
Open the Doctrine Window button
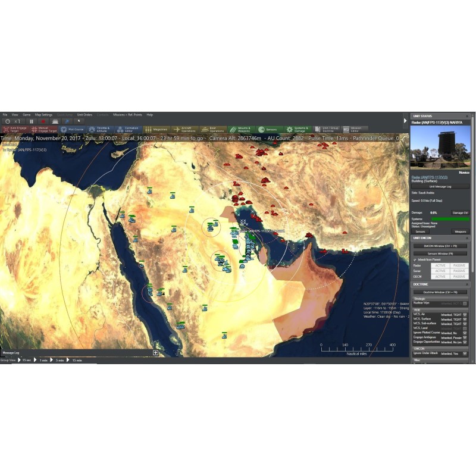[440, 292]
